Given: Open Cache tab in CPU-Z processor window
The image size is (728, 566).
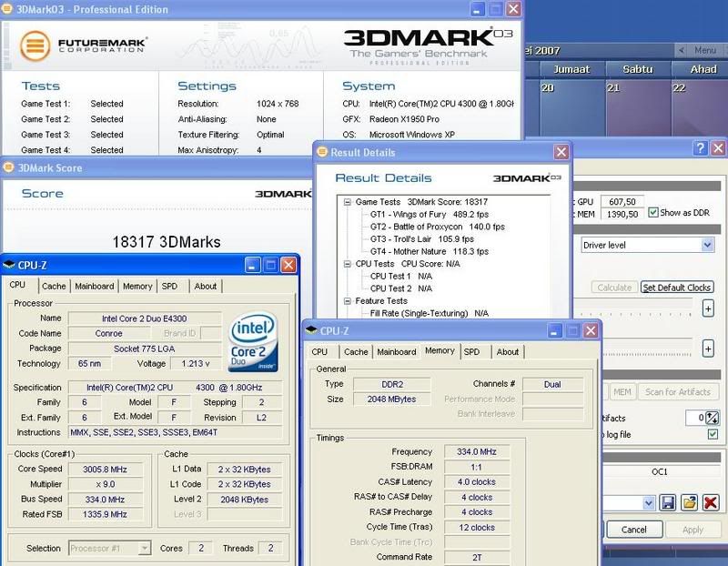Looking at the screenshot, I should (54, 286).
